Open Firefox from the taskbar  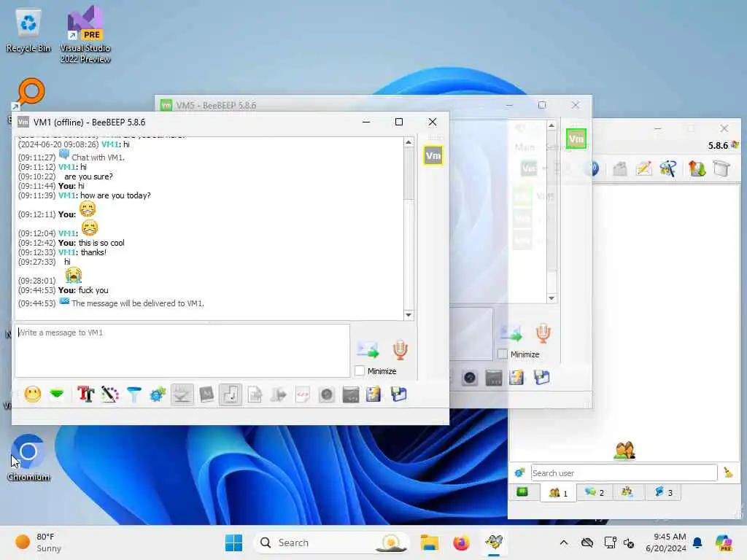[461, 542]
